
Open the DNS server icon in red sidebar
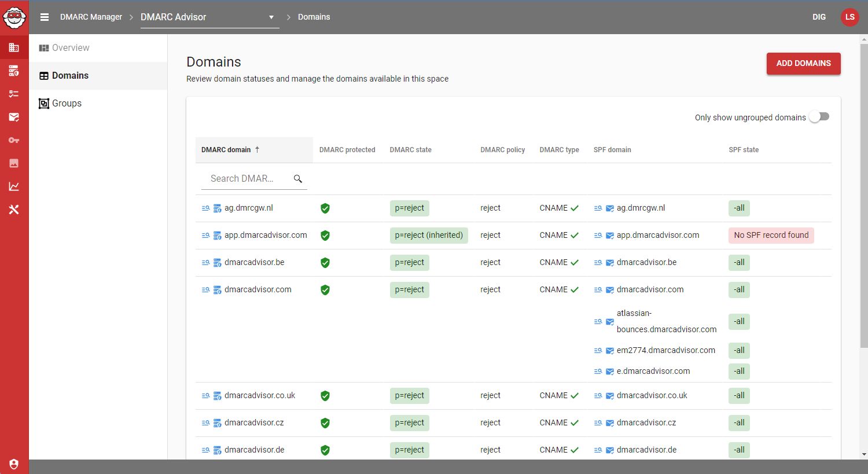coord(14,71)
